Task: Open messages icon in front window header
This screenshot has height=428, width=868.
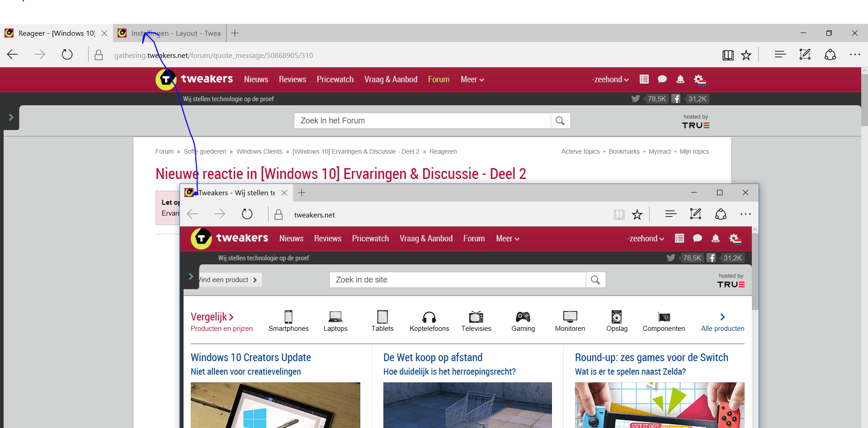Action: click(x=698, y=239)
